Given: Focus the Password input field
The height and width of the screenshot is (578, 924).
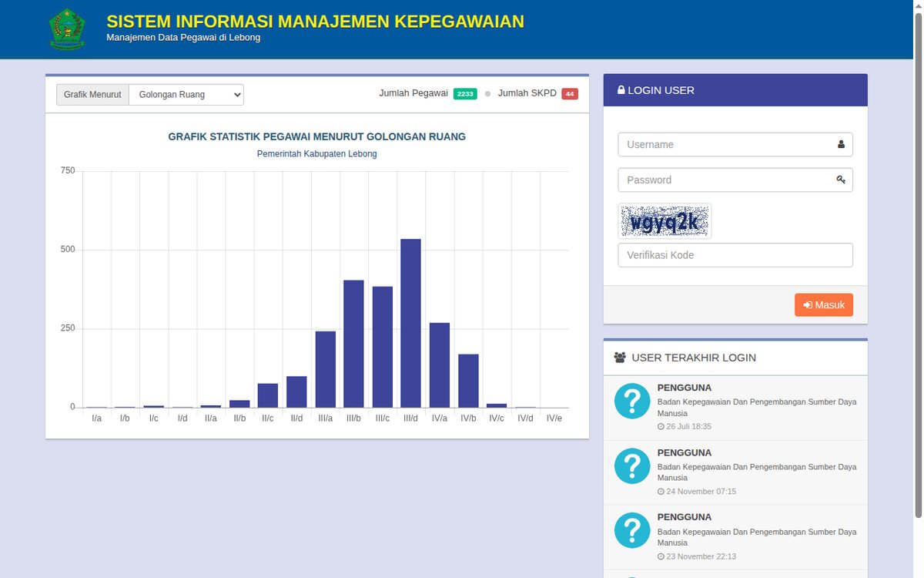Looking at the screenshot, I should 735,180.
